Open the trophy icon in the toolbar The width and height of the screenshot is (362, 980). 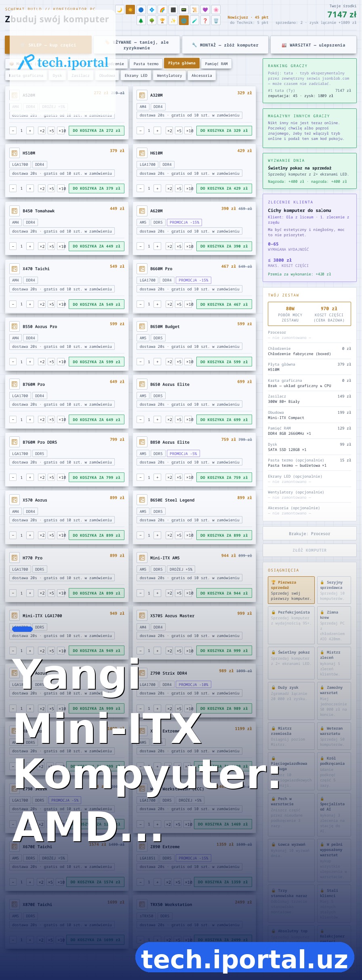[162, 20]
